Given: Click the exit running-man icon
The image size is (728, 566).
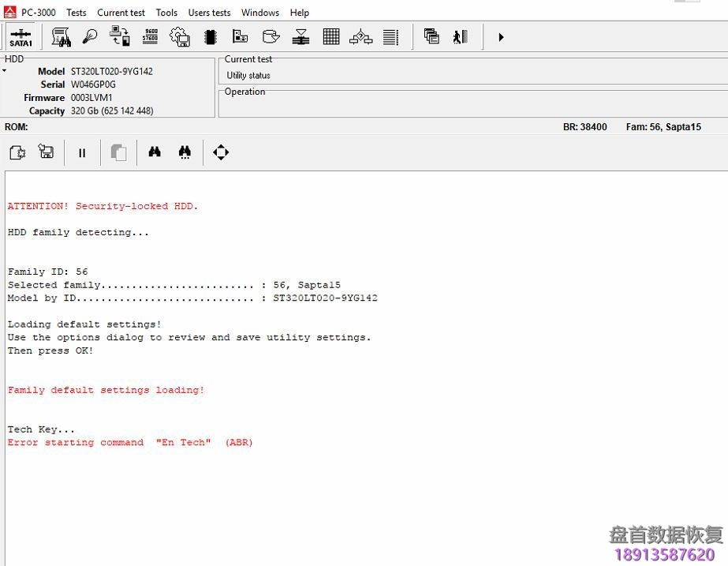Looking at the screenshot, I should coord(461,36).
